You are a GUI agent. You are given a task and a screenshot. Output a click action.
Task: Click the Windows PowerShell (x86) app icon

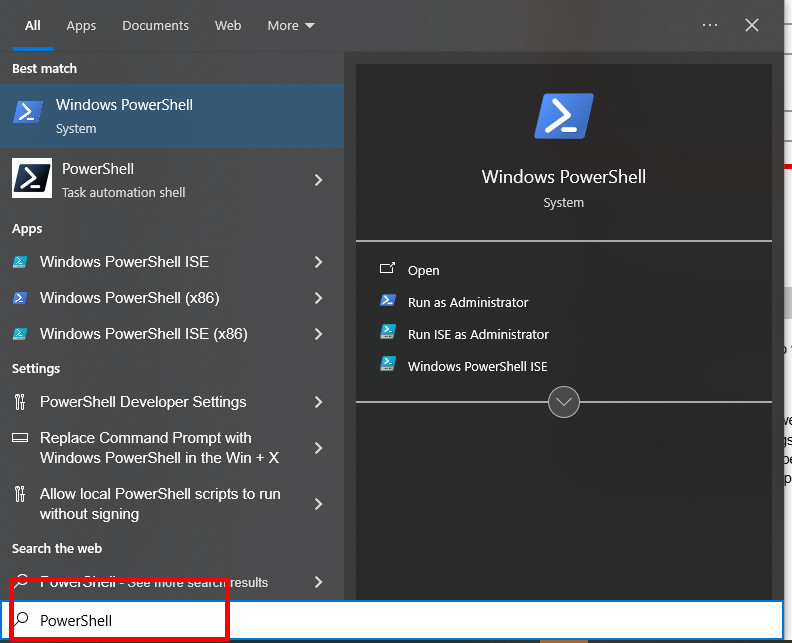[x=20, y=298]
